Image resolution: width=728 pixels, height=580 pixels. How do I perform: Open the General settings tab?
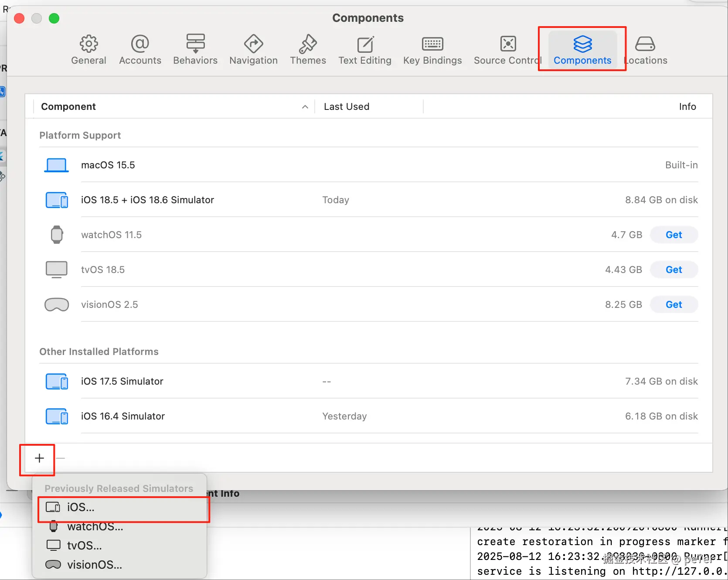(x=88, y=50)
